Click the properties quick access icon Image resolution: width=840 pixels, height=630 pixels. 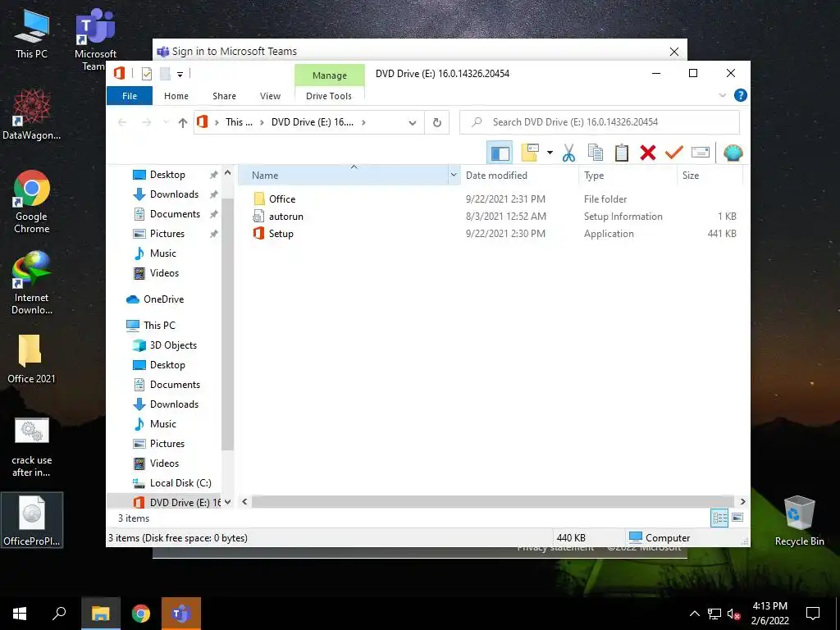[x=146, y=74]
